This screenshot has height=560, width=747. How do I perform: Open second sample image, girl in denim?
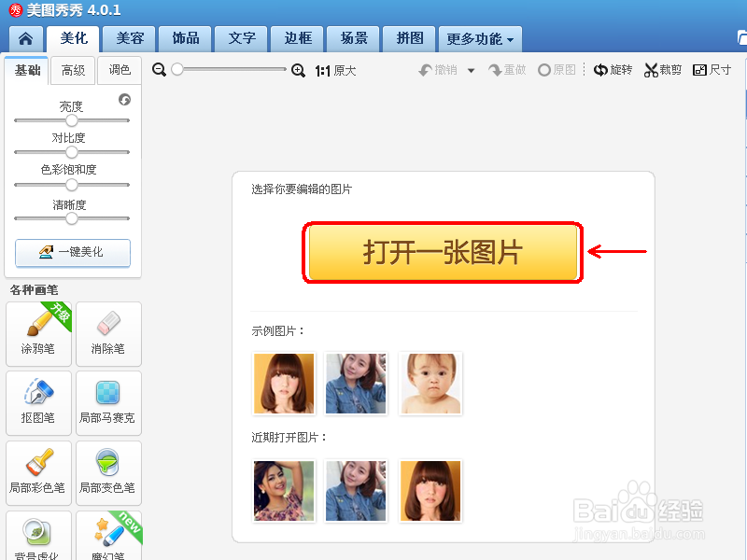[356, 384]
